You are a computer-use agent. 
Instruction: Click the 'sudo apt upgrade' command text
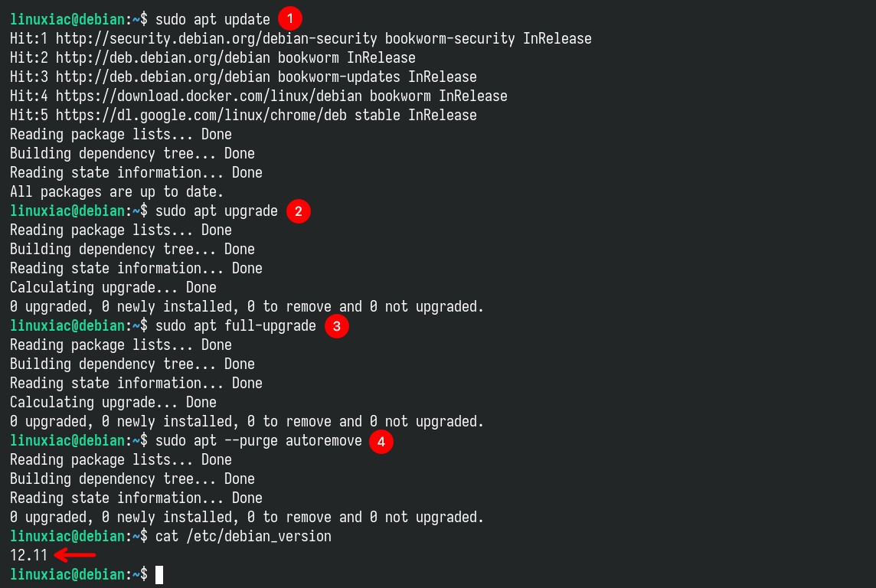(216, 211)
